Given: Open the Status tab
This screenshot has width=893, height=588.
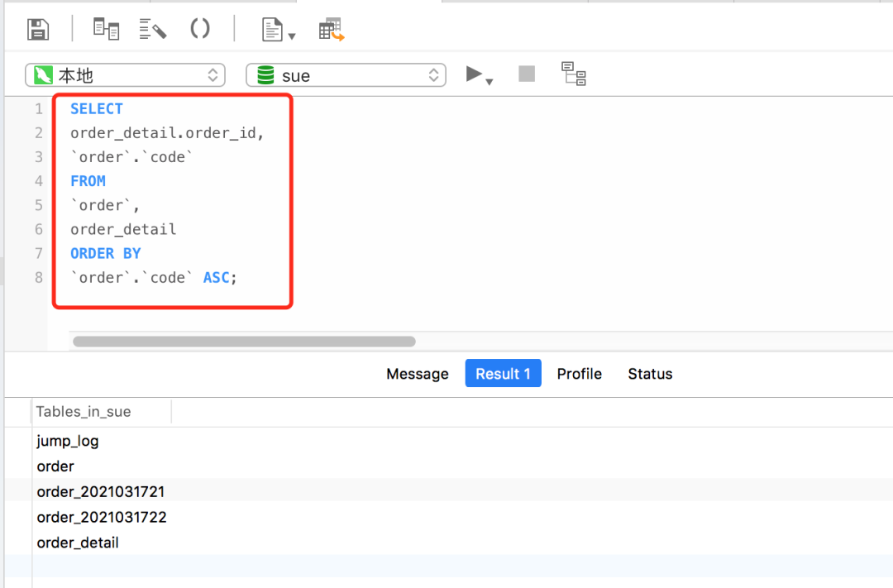Looking at the screenshot, I should (650, 374).
